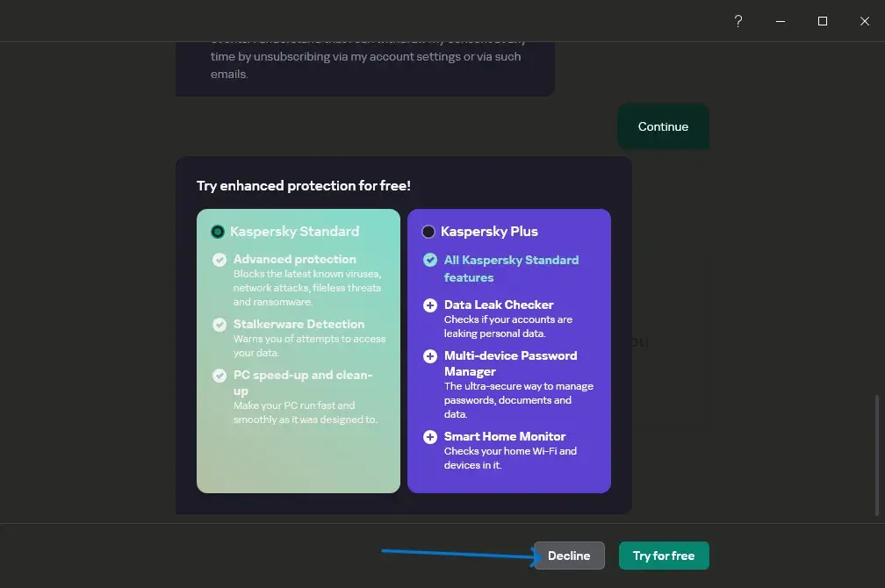This screenshot has width=885, height=588.
Task: Choose the Kaspersky Plus plan card
Action: point(509,351)
